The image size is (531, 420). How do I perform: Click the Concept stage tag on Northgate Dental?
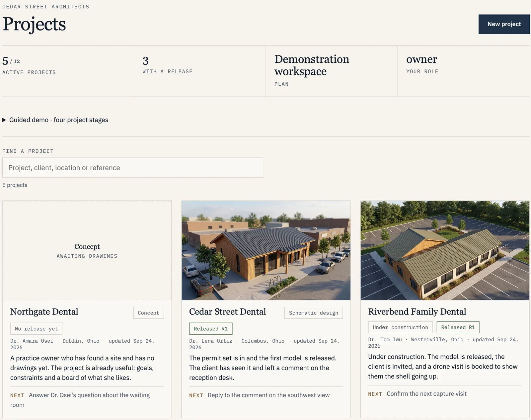tap(148, 313)
